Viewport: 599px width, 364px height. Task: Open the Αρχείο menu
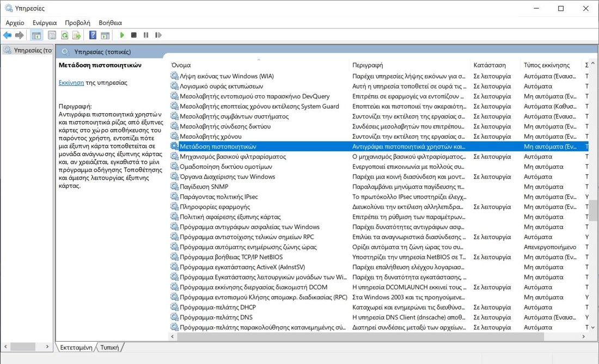(x=15, y=23)
